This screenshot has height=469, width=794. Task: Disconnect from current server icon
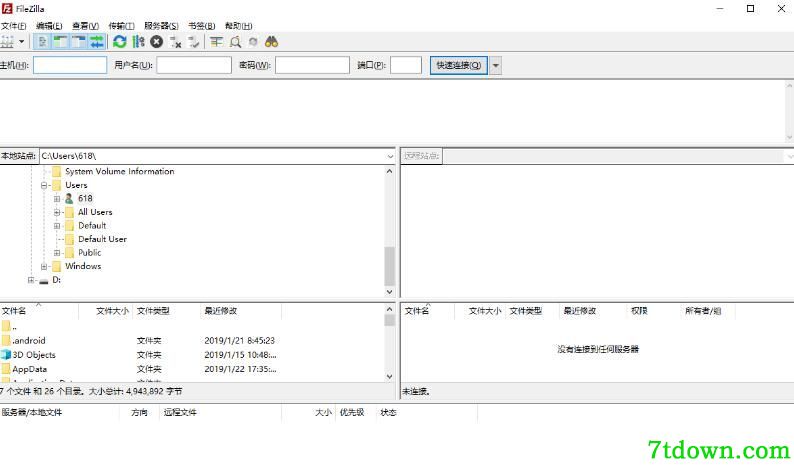coord(175,42)
